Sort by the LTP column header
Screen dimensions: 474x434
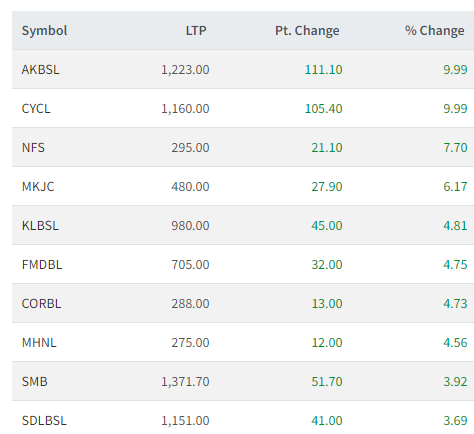click(x=196, y=31)
